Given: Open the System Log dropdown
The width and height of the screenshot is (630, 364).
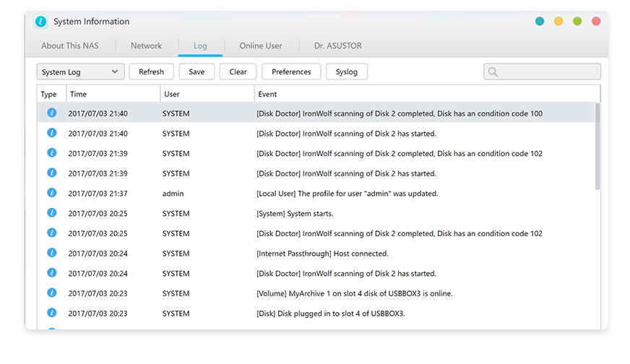Looking at the screenshot, I should coord(81,72).
